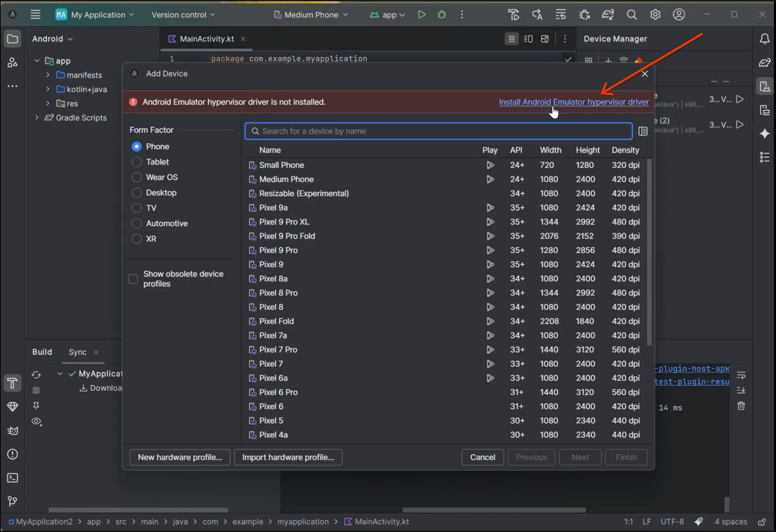Image resolution: width=776 pixels, height=532 pixels.
Task: Open Problems tool window icon
Action: tap(13, 454)
